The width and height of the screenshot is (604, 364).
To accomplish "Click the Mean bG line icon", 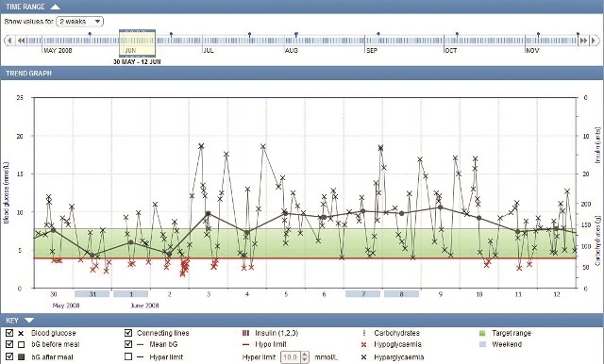I will tap(141, 344).
